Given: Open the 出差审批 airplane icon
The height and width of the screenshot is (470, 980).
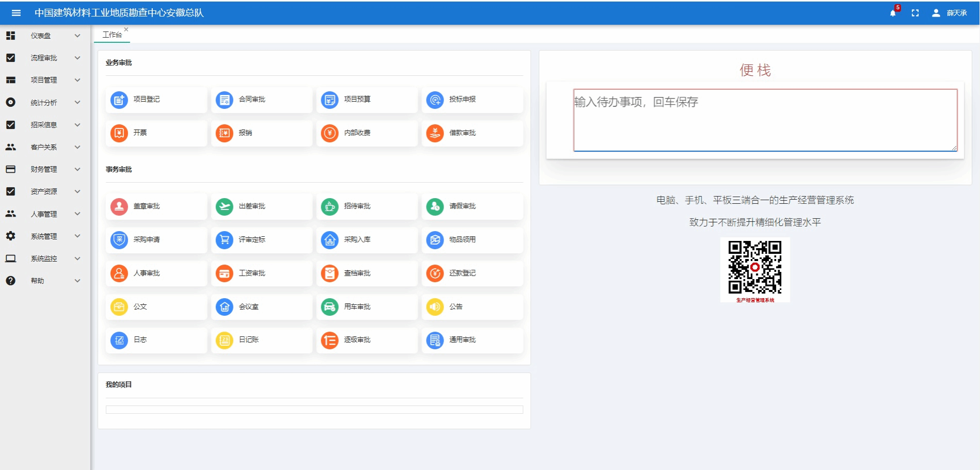Looking at the screenshot, I should (x=225, y=206).
